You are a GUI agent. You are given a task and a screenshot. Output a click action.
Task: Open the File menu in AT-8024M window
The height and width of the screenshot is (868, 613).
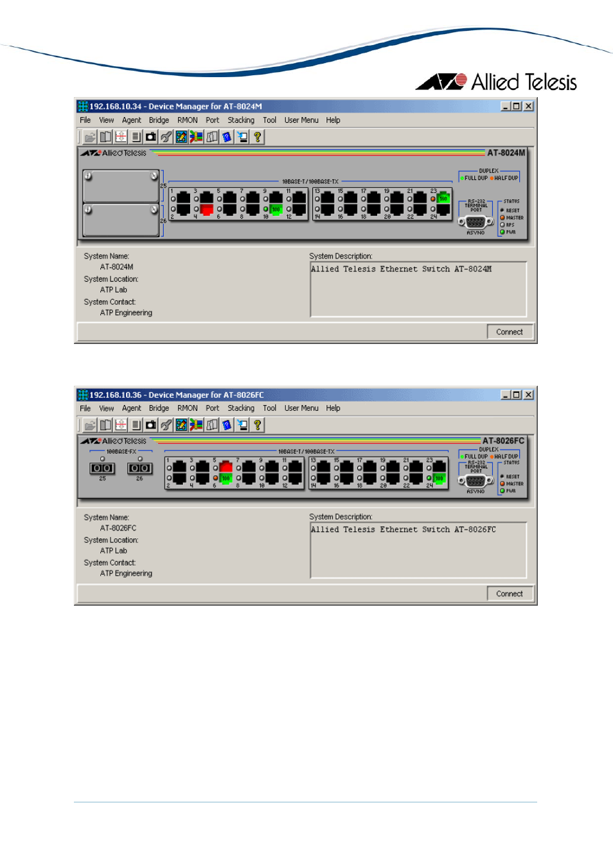(85, 120)
